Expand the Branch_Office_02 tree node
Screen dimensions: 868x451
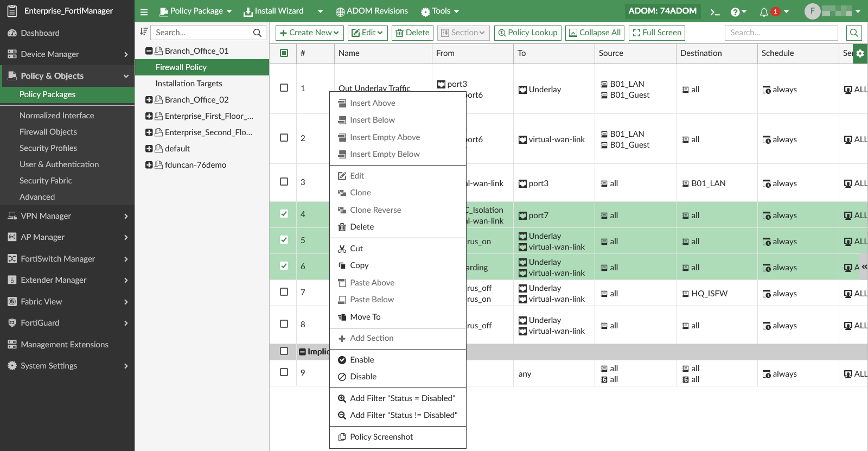pyautogui.click(x=149, y=100)
